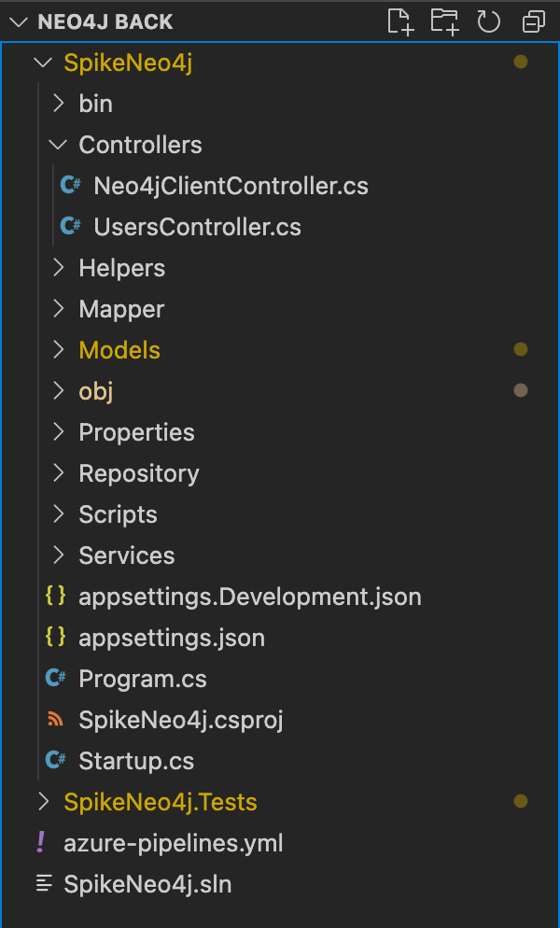Click the New Folder icon
This screenshot has width=560, height=928.
pos(444,21)
